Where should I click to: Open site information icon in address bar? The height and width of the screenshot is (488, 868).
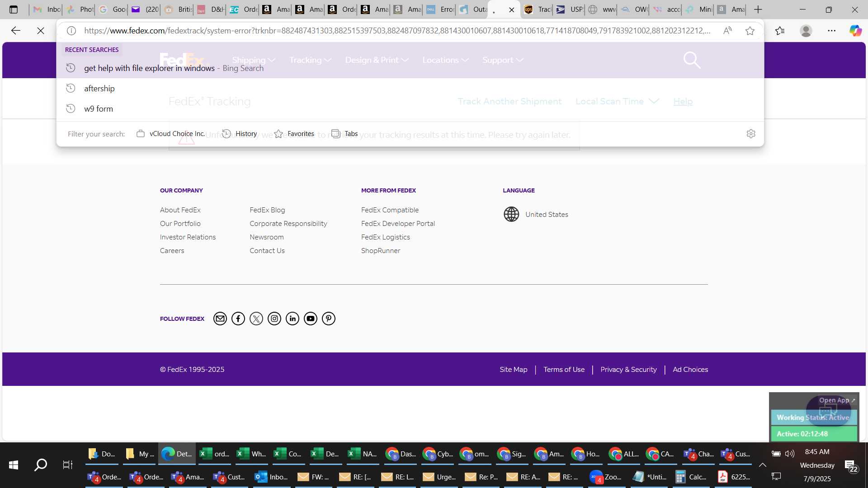pyautogui.click(x=71, y=31)
